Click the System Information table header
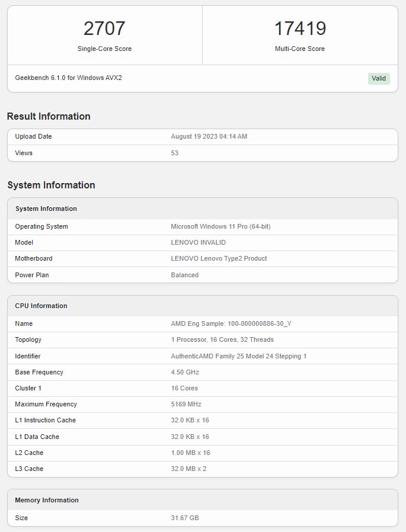This screenshot has height=532, width=406. pos(46,209)
